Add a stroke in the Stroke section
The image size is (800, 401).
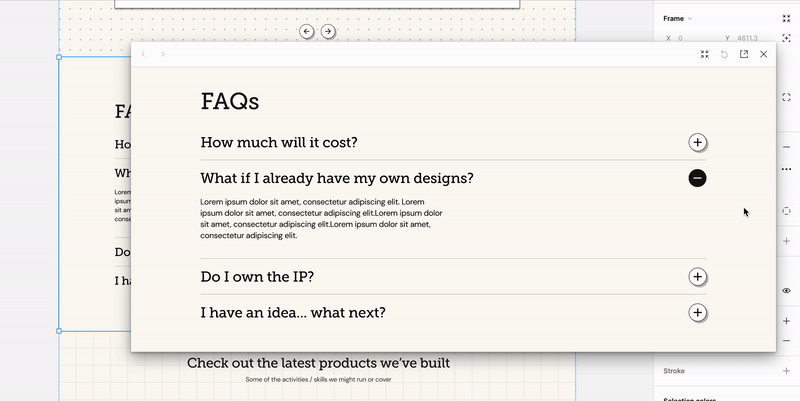point(786,371)
